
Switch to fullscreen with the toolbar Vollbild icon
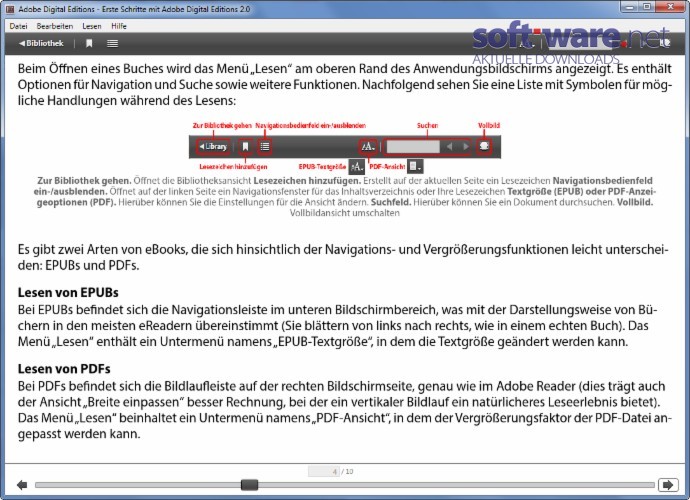click(x=665, y=43)
